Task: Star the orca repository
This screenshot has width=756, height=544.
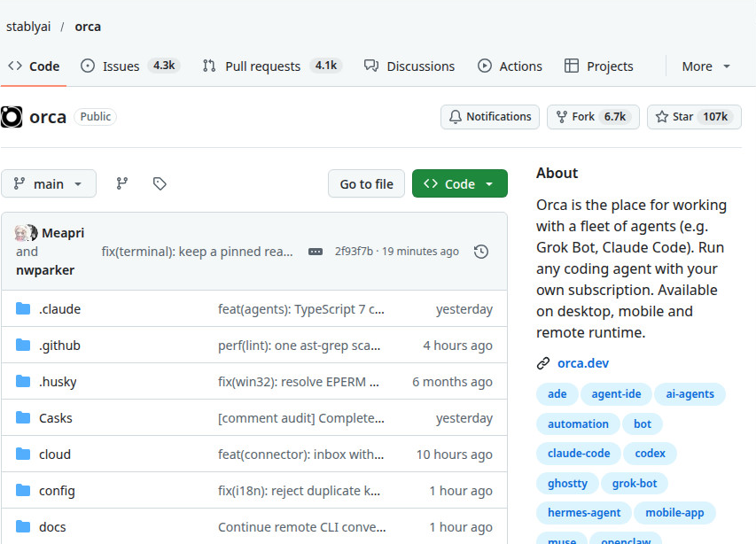Action: coord(694,117)
